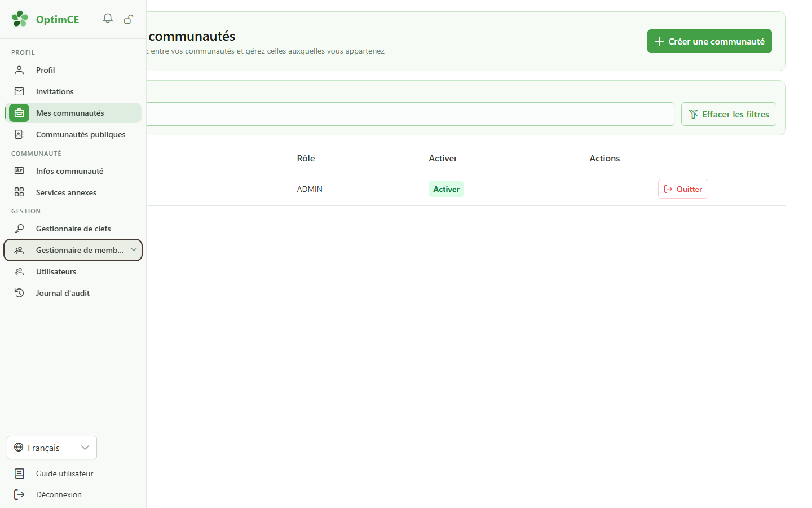Image resolution: width=812 pixels, height=508 pixels.
Task: Open the Profil menu item
Action: click(x=73, y=70)
